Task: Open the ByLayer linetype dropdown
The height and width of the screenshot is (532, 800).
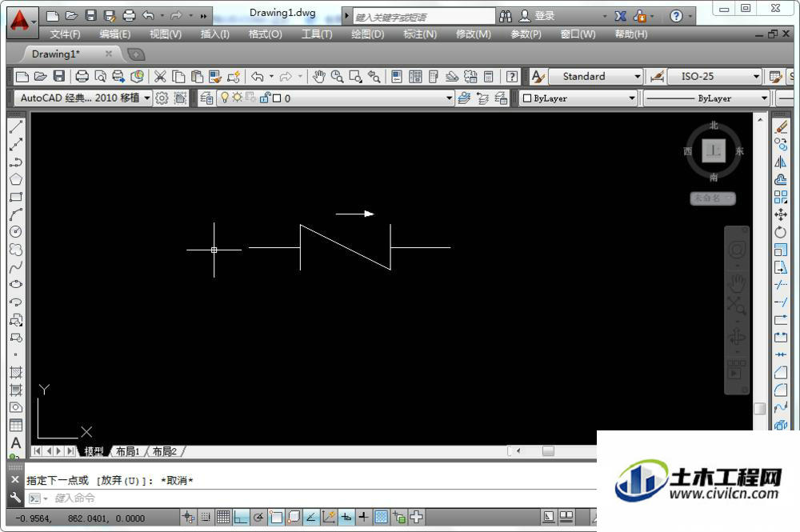Action: tap(706, 98)
